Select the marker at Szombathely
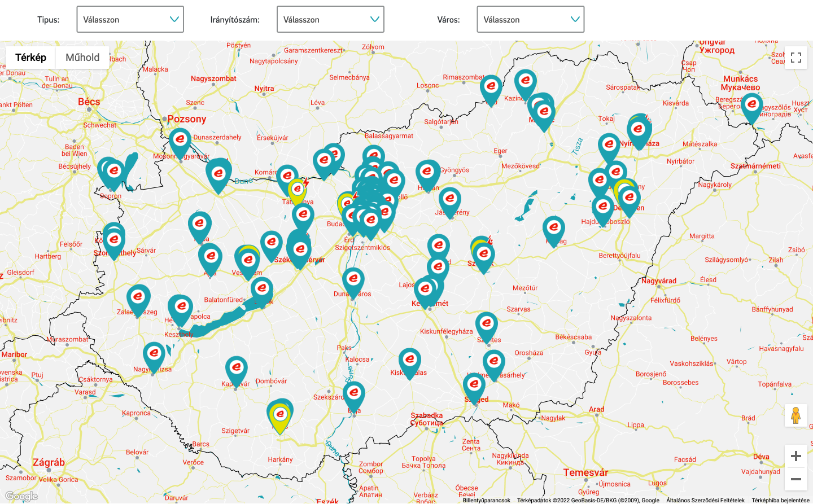 114,244
